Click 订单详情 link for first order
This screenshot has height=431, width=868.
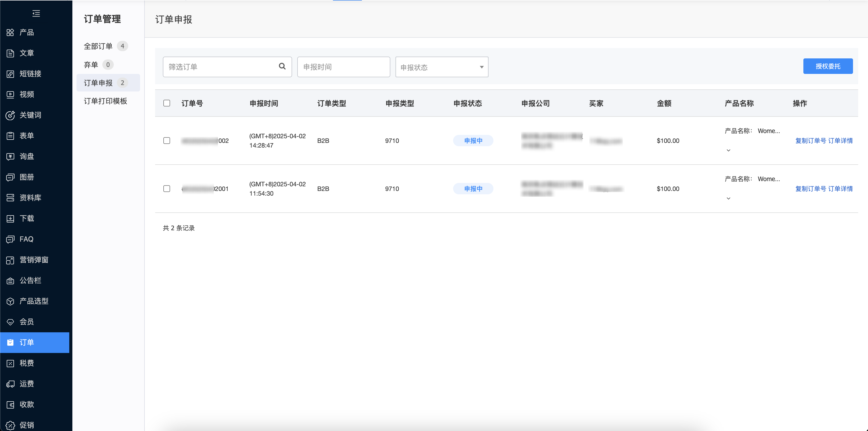click(x=840, y=140)
